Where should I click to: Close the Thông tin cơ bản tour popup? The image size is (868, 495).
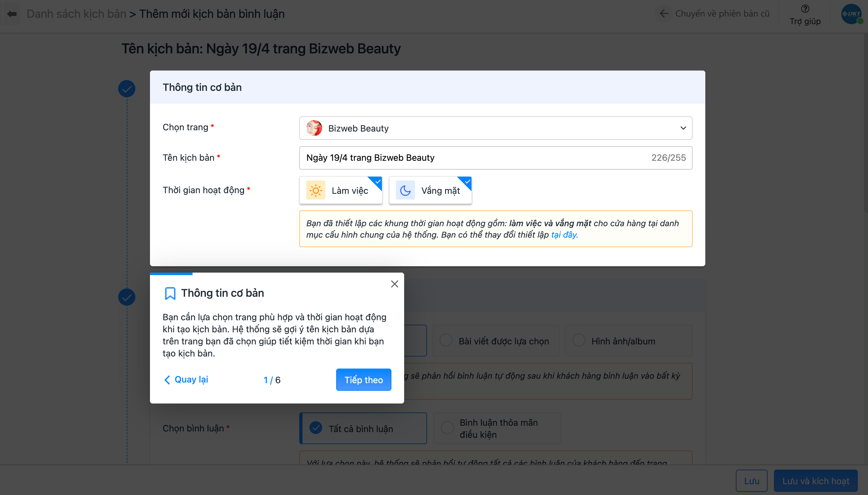click(394, 284)
